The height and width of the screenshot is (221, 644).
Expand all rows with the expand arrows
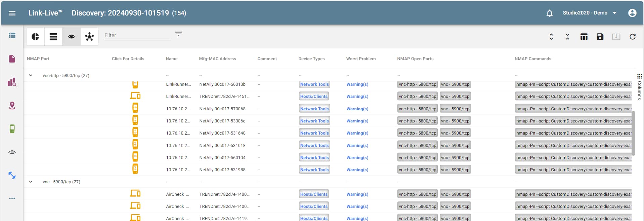tap(551, 37)
